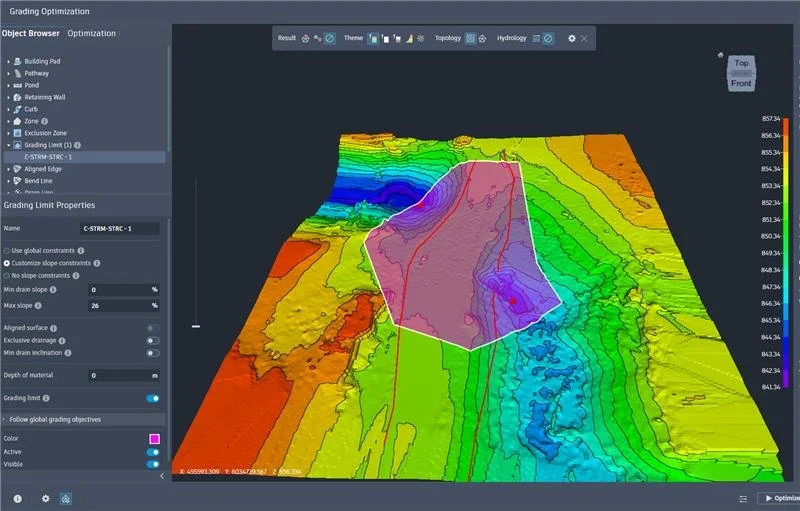Select the first Hydrology display icon
800x511 pixels.
click(x=536, y=38)
